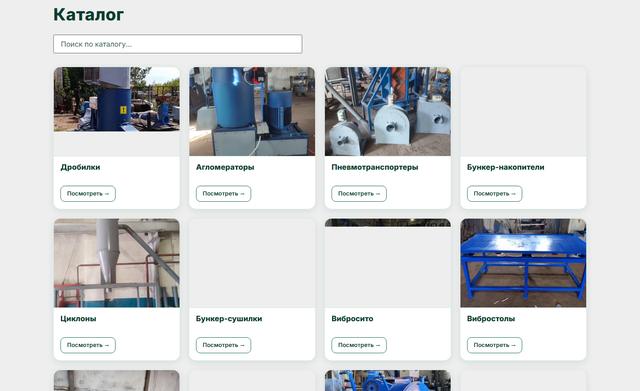
Task: Open the Пневмотранспортеры photo thumbnail
Action: (x=388, y=111)
